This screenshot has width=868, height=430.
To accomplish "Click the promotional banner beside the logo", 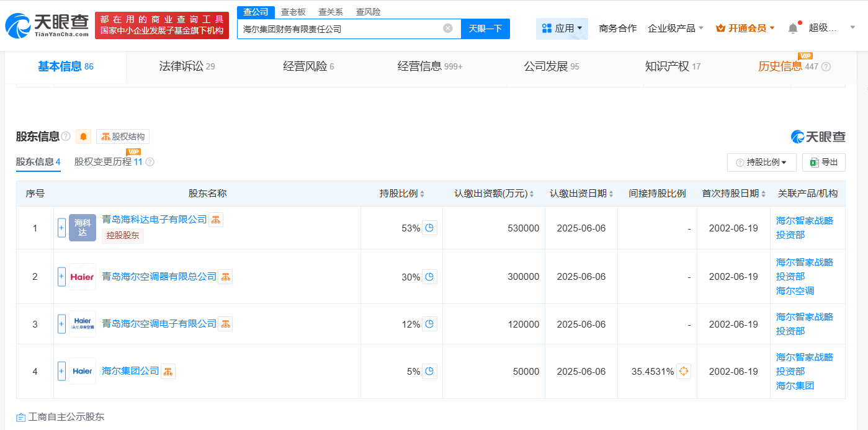I will (162, 25).
